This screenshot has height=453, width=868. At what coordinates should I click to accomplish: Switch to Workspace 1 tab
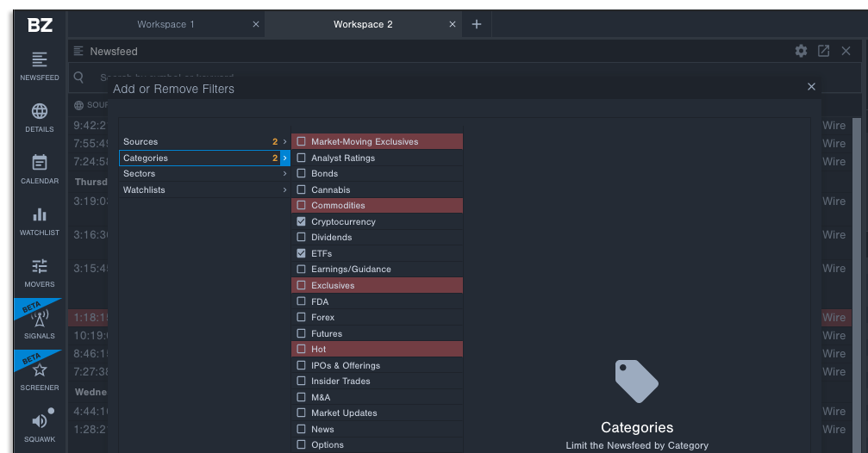(165, 24)
